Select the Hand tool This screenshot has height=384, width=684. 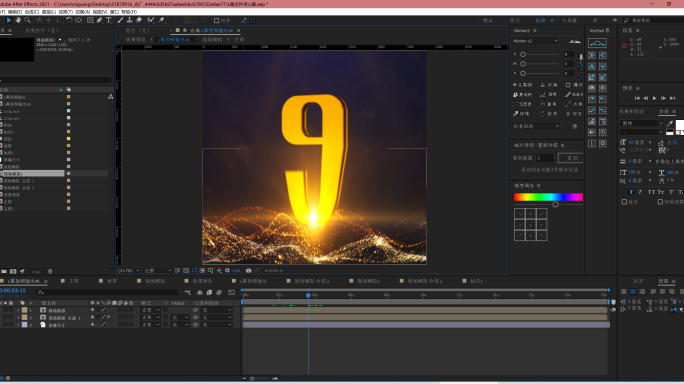(18, 20)
